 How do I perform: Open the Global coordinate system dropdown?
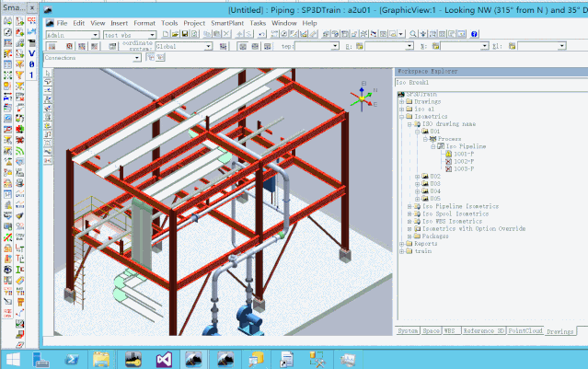coord(208,46)
